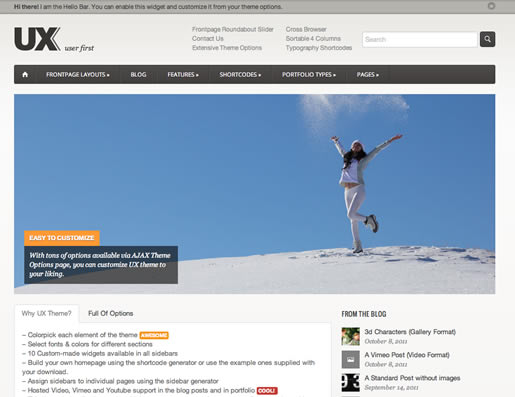Screen dimensions: 515x397
Task: Click the home icon in navigation bar
Action: click(25, 75)
